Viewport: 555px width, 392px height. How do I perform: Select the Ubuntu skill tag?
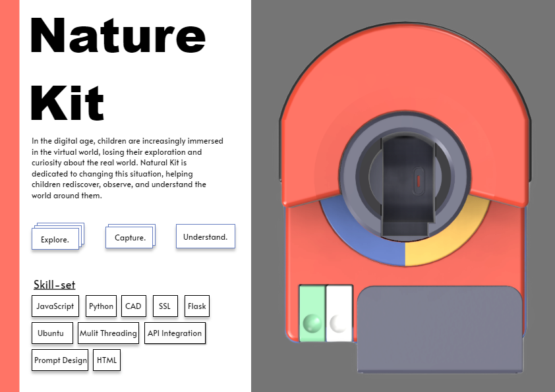point(52,333)
